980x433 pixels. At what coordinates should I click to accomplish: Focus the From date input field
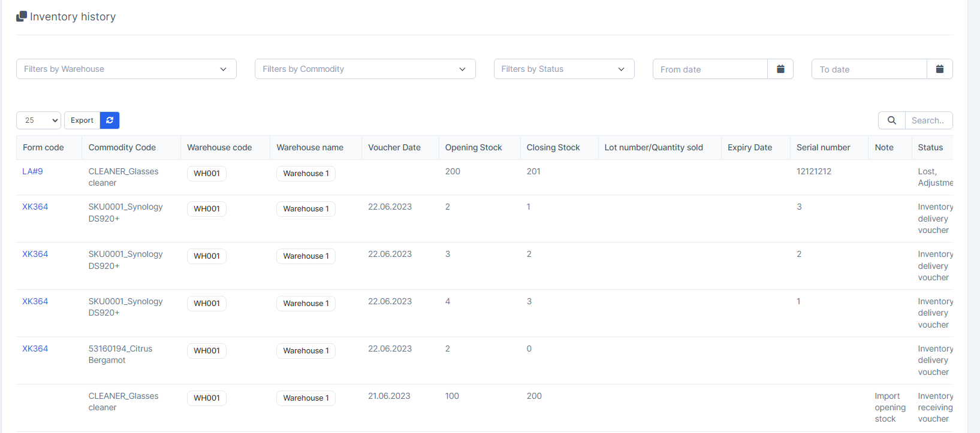(710, 69)
